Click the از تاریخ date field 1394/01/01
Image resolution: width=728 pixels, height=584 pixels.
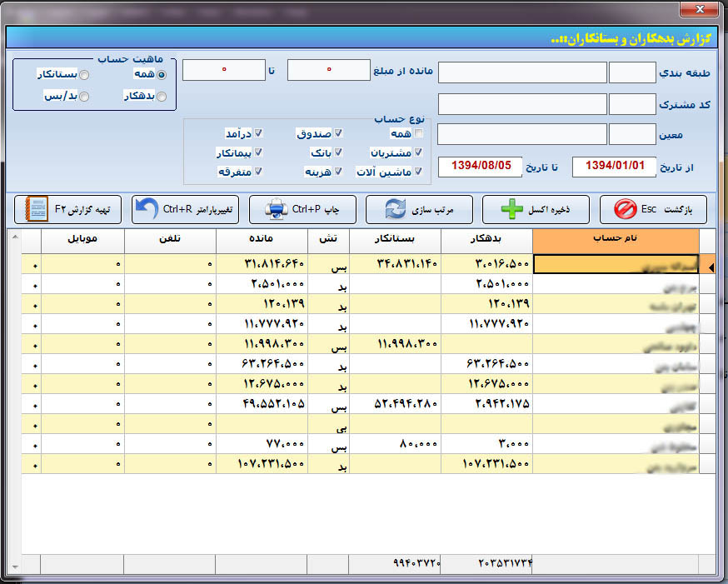615,166
